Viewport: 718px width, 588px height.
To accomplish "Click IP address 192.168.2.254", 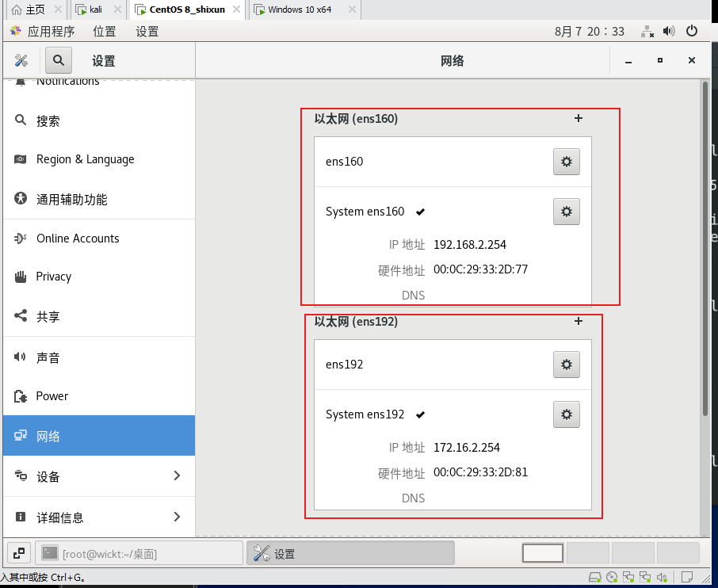I will pyautogui.click(x=470, y=245).
